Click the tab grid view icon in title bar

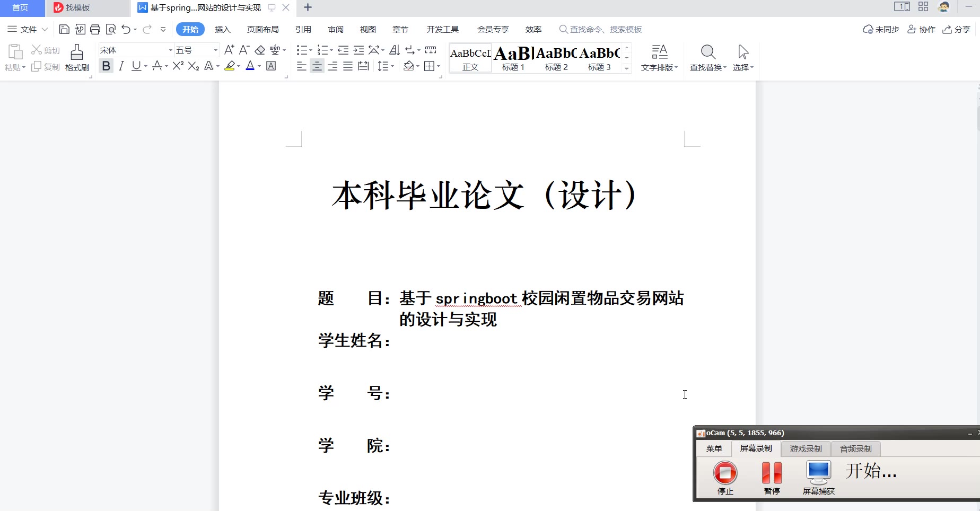tap(923, 7)
